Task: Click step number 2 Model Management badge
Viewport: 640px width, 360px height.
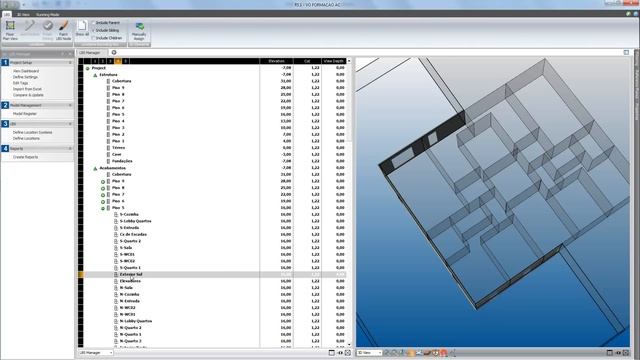Action: click(5, 105)
